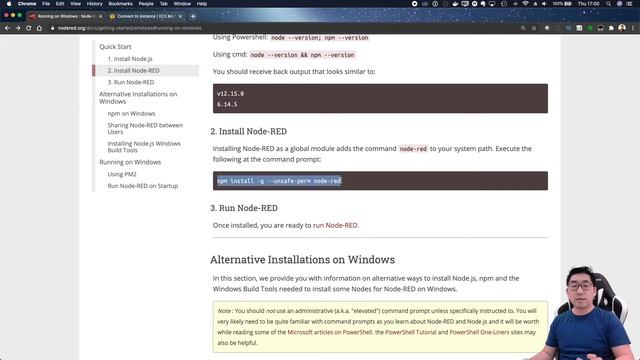The width and height of the screenshot is (640, 360).
Task: Click the Alternative Installations on Windows heading
Action: click(302, 260)
